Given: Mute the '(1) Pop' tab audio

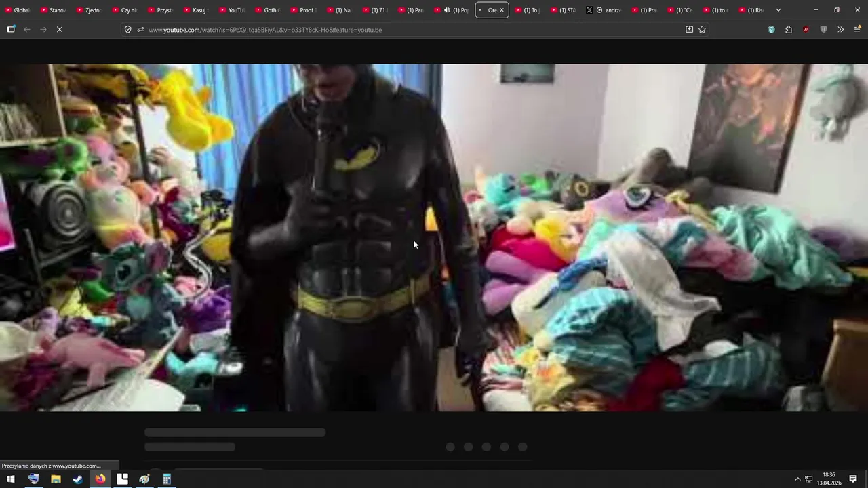Looking at the screenshot, I should [446, 10].
